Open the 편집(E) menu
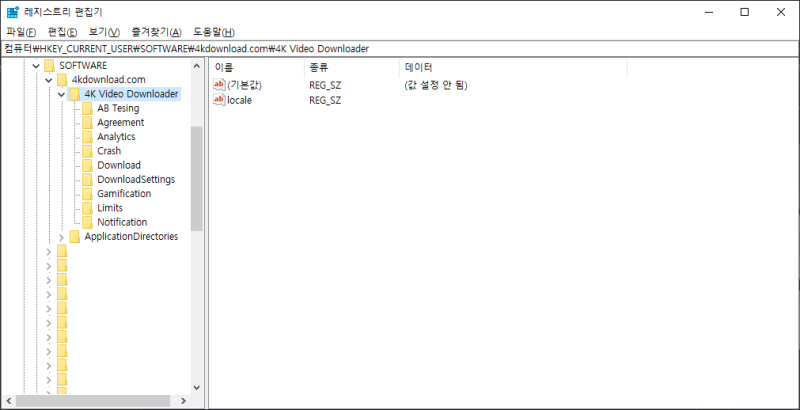Viewport: 800px width, 410px height. tap(62, 32)
